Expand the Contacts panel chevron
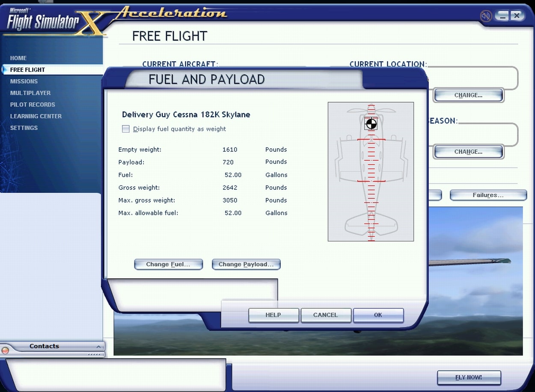The height and width of the screenshot is (392, 535). pyautogui.click(x=98, y=347)
